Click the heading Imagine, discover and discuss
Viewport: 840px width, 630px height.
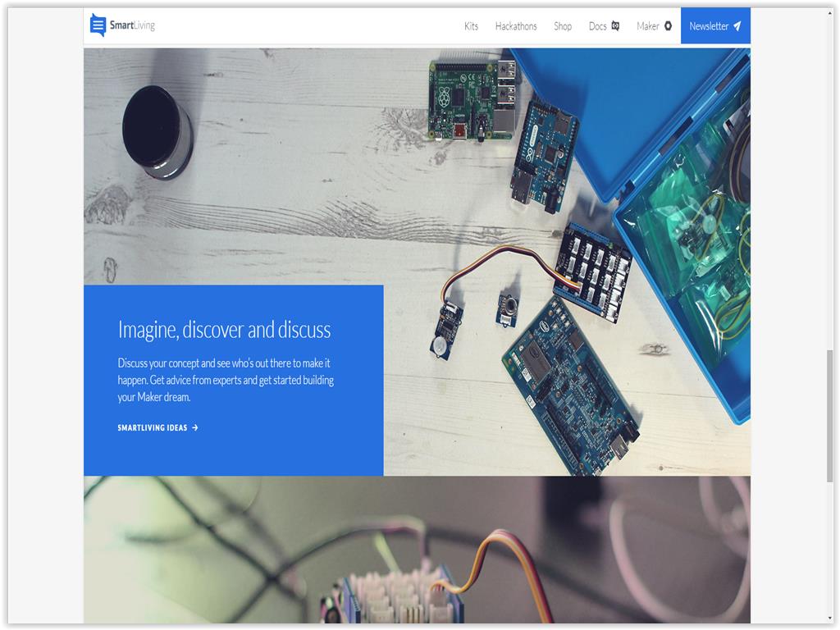point(225,330)
